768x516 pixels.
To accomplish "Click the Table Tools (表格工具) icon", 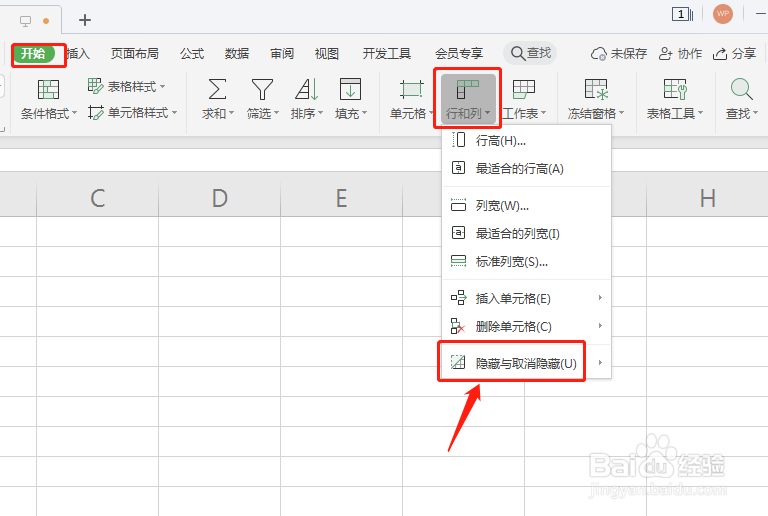I will tap(675, 90).
